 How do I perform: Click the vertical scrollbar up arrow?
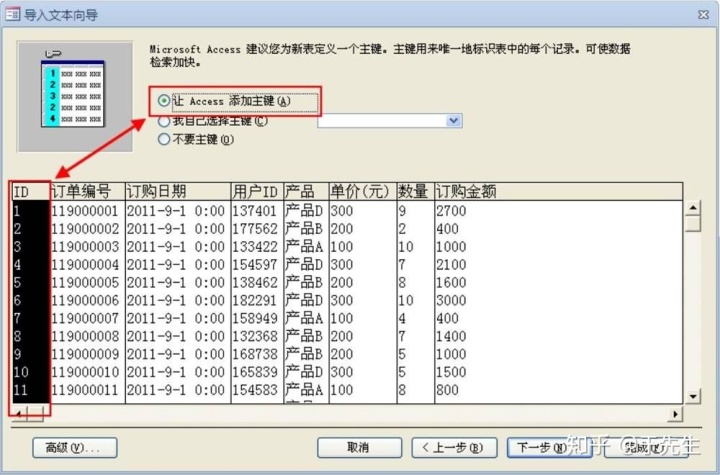[692, 208]
